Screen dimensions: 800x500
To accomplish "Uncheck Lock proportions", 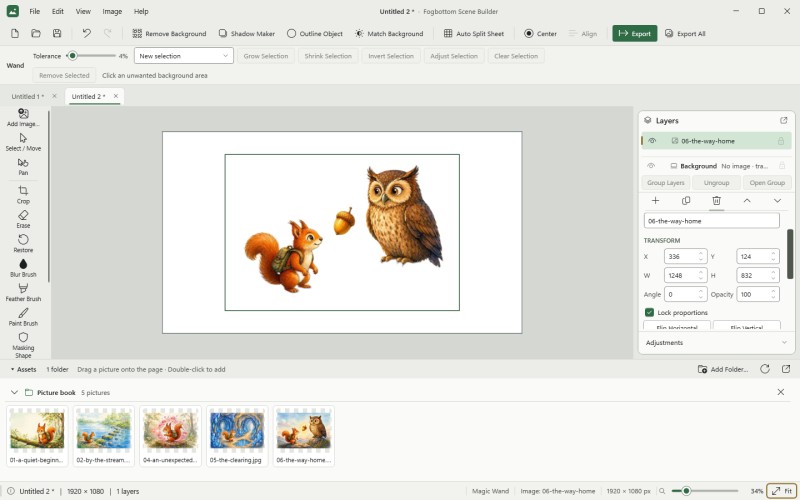I will [x=649, y=312].
